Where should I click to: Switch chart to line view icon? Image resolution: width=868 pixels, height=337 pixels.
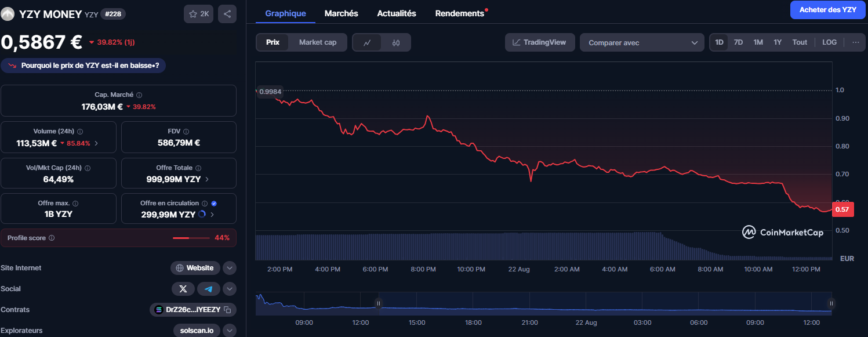367,42
